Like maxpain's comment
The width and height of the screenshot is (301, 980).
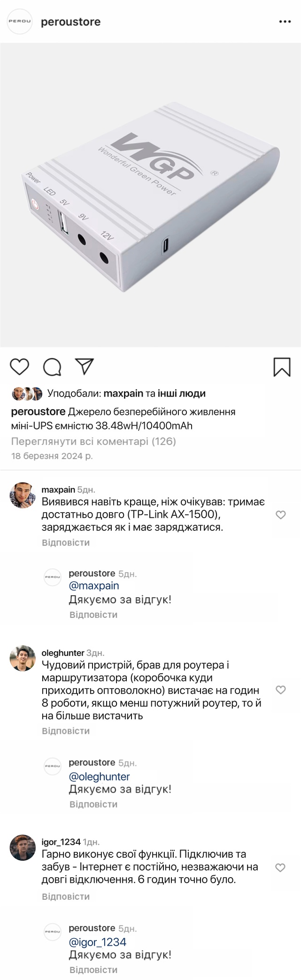click(x=281, y=515)
